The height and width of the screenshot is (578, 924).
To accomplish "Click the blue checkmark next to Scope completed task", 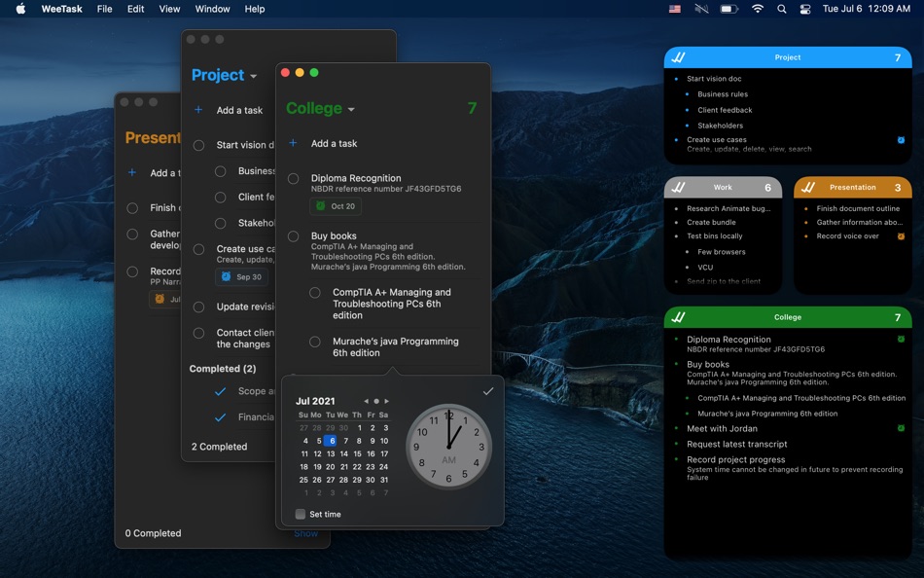I will pyautogui.click(x=221, y=391).
